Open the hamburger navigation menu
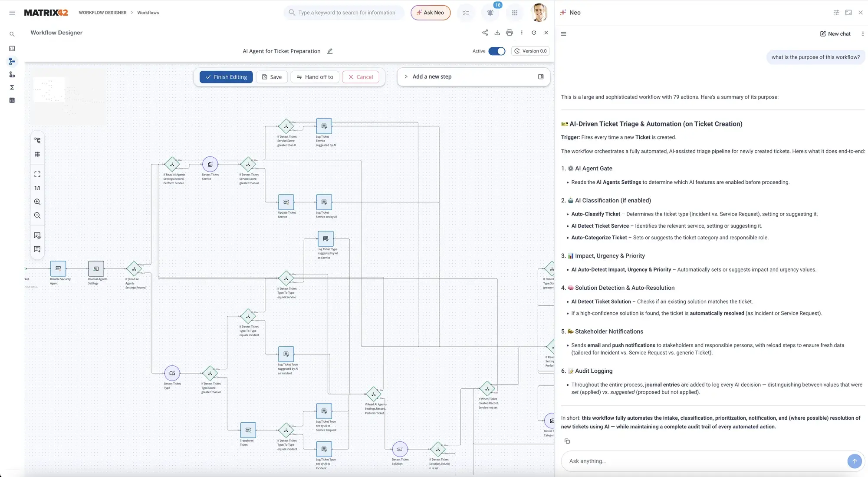This screenshot has width=868, height=477. coord(12,13)
